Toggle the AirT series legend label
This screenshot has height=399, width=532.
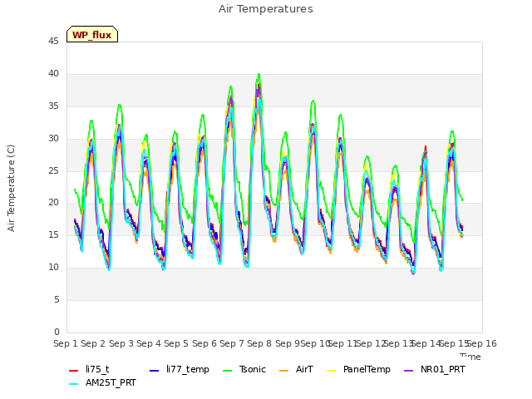tap(304, 369)
